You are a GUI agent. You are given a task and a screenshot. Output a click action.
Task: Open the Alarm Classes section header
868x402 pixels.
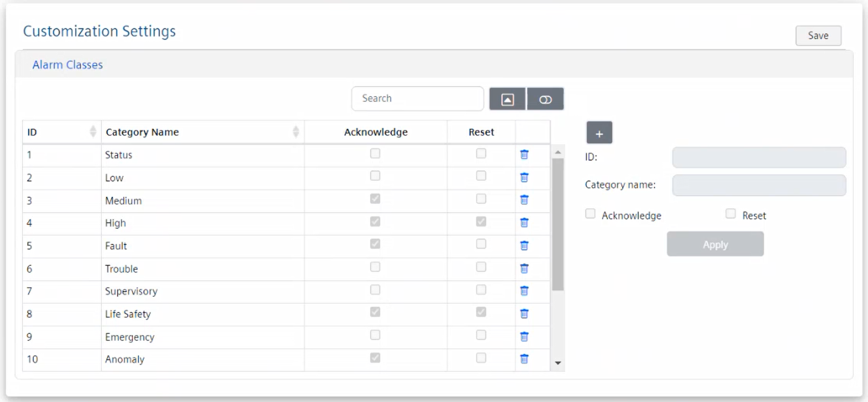[68, 65]
